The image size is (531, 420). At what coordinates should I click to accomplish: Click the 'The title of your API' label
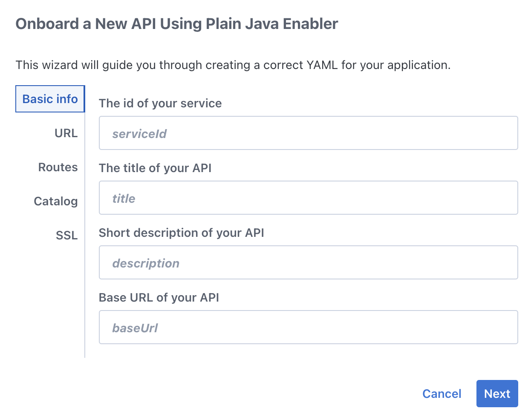pos(155,168)
